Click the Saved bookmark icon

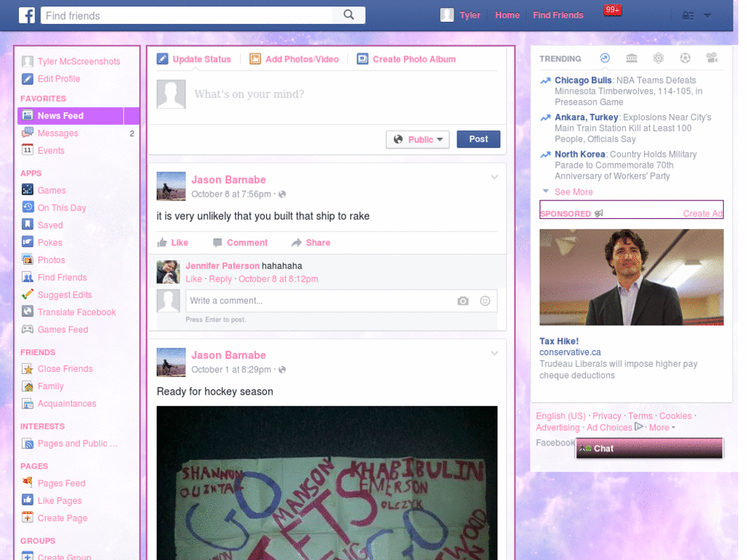click(x=28, y=225)
